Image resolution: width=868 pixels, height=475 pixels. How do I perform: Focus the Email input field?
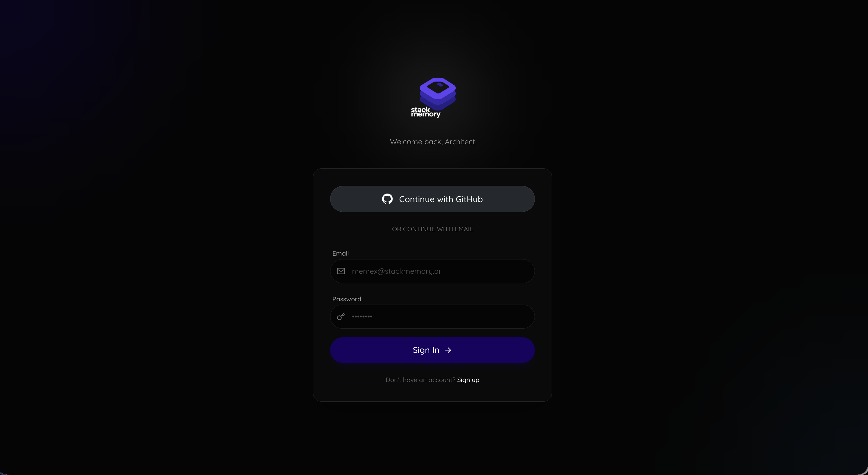[x=432, y=271]
